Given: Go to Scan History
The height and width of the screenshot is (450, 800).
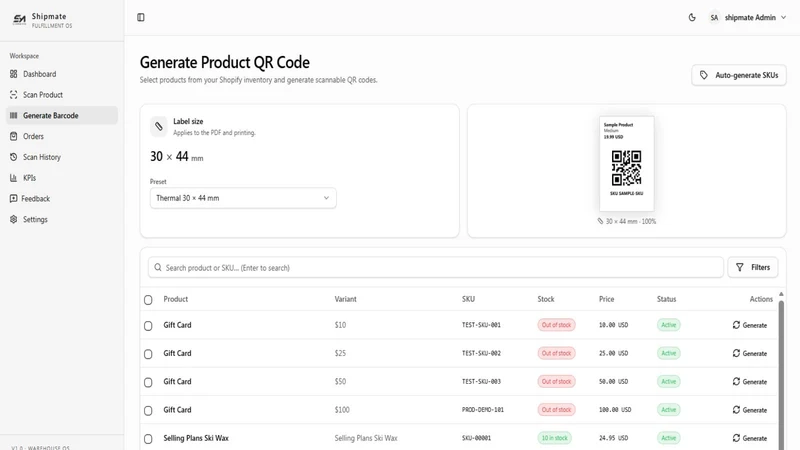Looking at the screenshot, I should click(x=62, y=157).
